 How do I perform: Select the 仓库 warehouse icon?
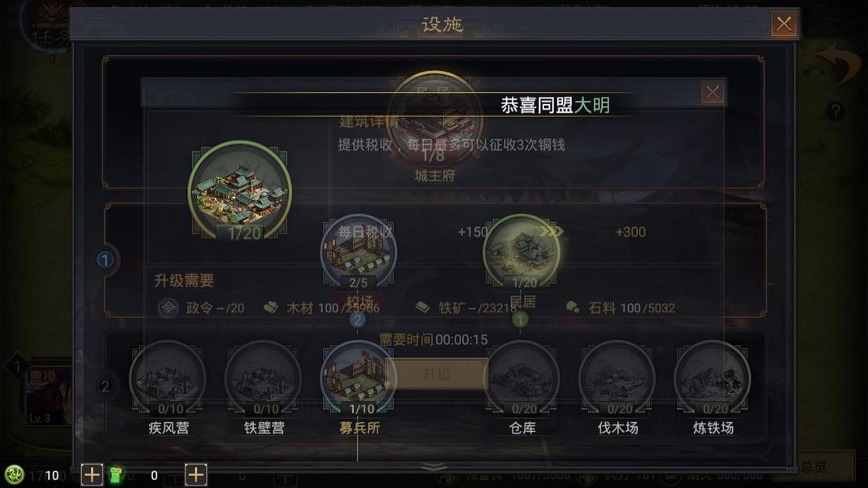[x=521, y=379]
